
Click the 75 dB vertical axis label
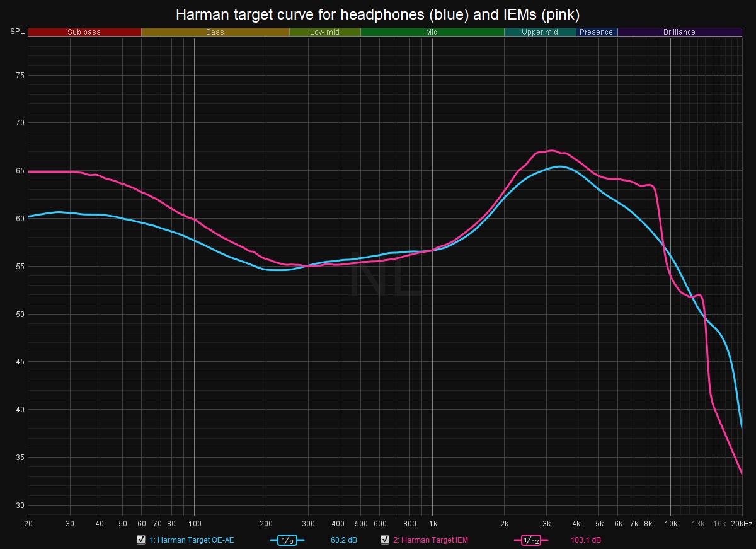pos(20,76)
